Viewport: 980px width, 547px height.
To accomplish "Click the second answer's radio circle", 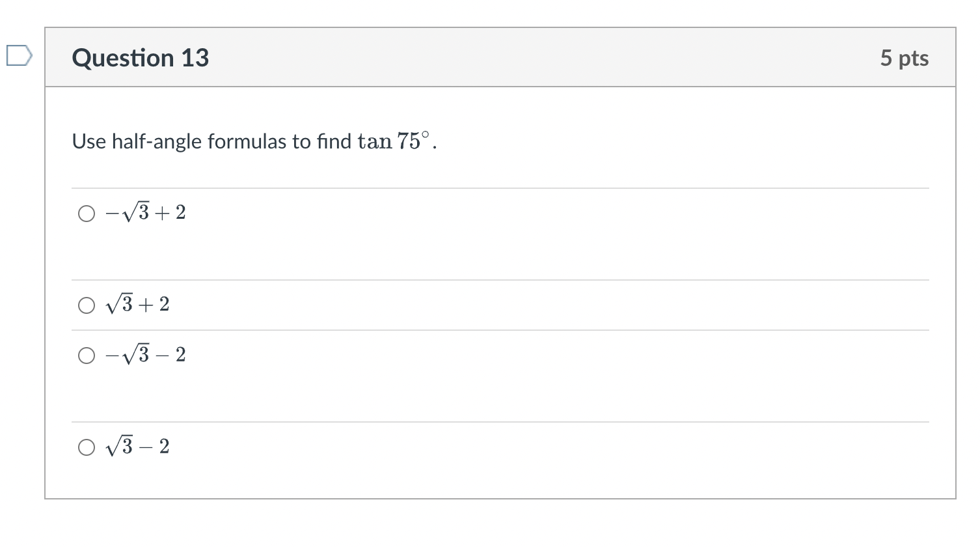I will tap(85, 304).
